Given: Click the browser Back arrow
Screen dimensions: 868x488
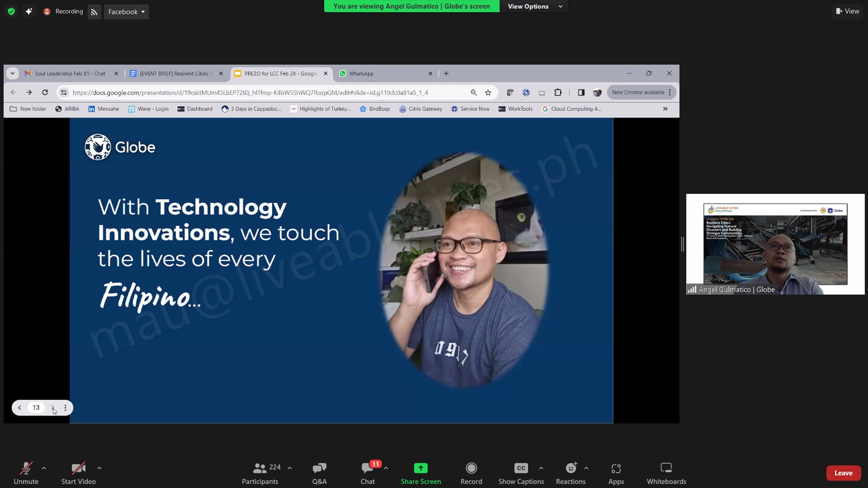Looking at the screenshot, I should coord(13,92).
